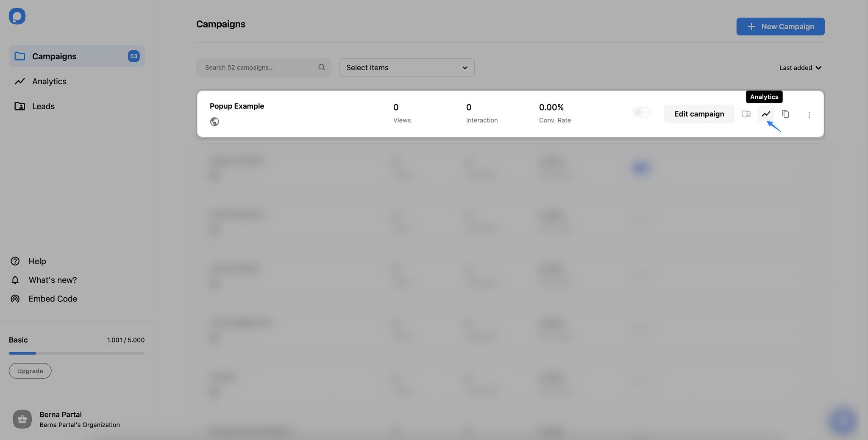
Task: Click the Embed Code icon
Action: coord(15,299)
